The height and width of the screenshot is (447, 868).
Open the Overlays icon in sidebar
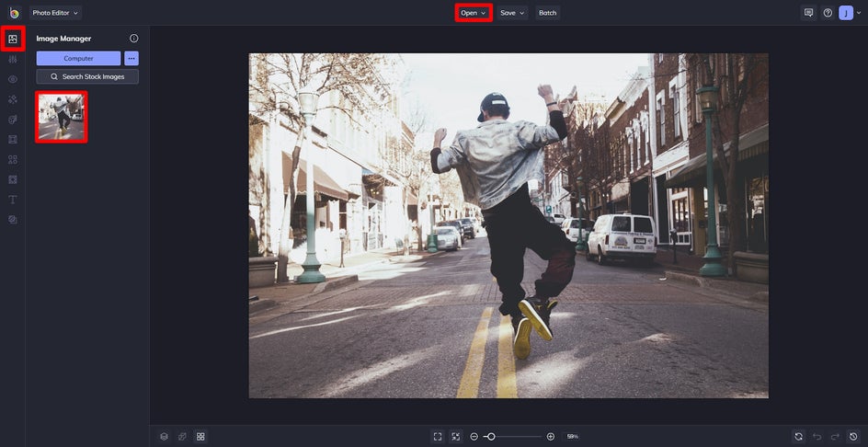coord(13,179)
